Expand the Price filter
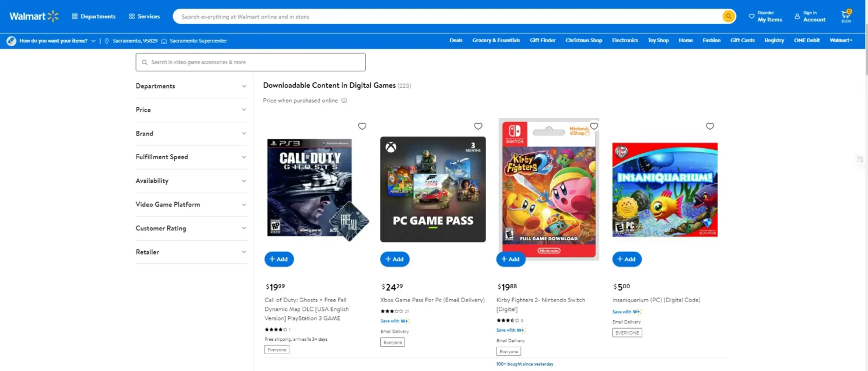Screen dimensions: 868x371 point(191,110)
